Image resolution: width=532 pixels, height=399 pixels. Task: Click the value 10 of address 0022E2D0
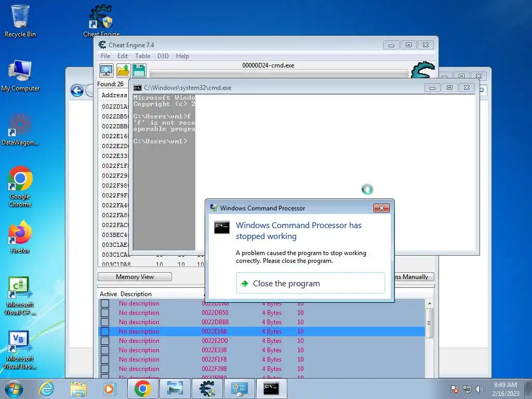pos(300,341)
